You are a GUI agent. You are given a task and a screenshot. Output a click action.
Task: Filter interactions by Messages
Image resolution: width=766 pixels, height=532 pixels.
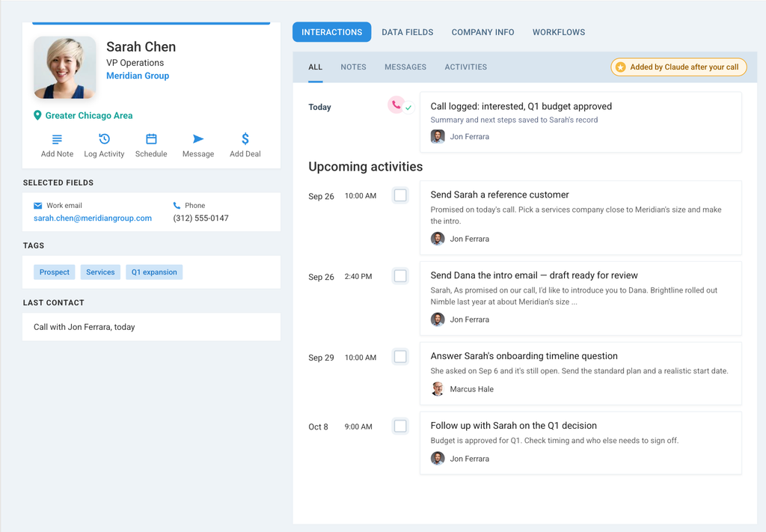pos(405,67)
